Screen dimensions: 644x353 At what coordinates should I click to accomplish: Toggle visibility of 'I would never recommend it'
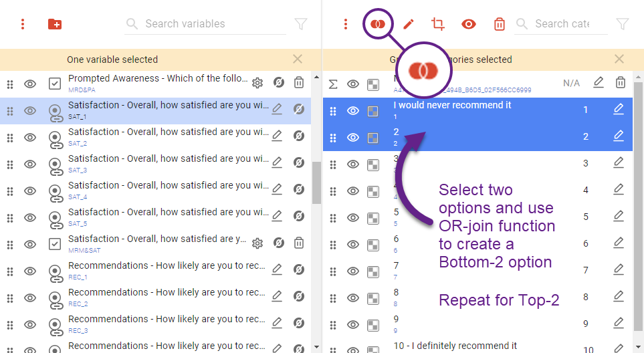353,110
